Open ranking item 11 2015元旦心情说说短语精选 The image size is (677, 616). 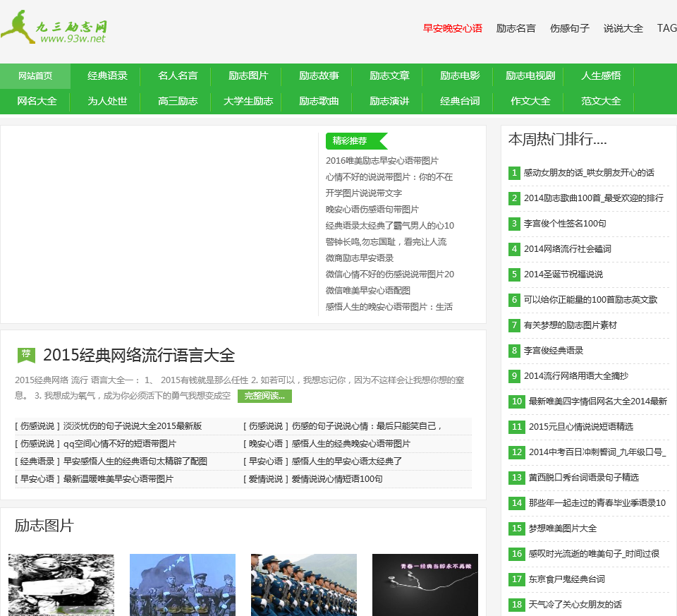pos(580,427)
